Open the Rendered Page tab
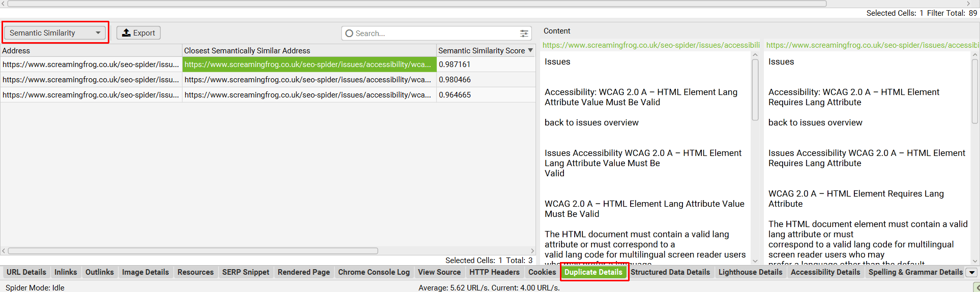The image size is (980, 292). click(x=304, y=272)
